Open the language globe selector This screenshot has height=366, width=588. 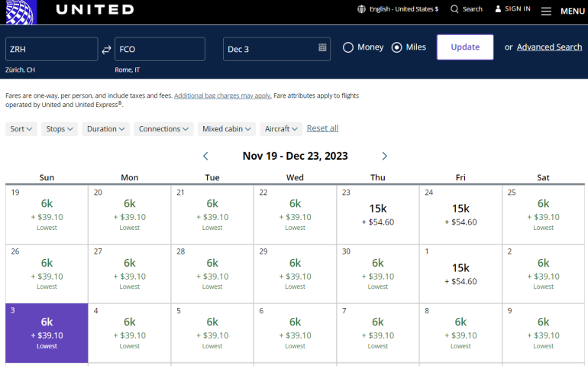[362, 9]
